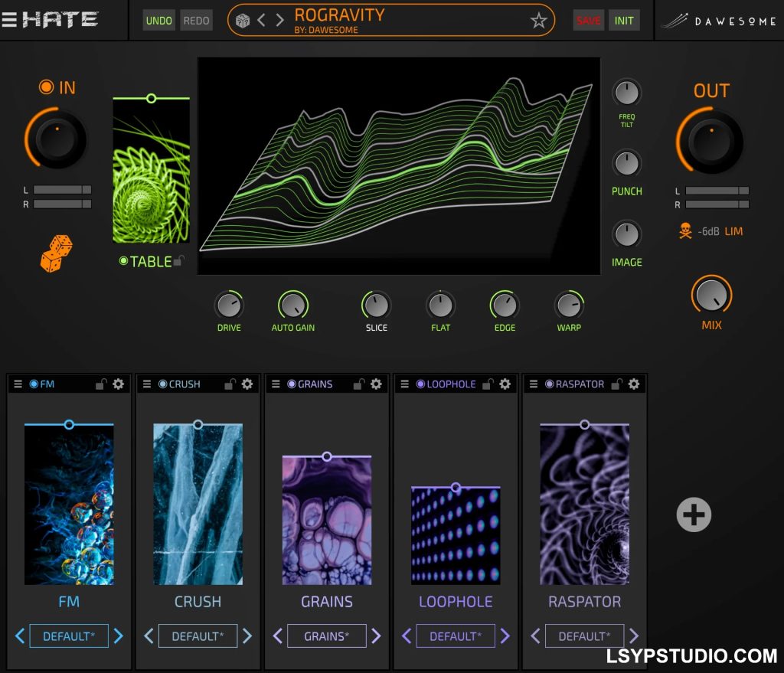This screenshot has height=673, width=784.
Task: Open RASPATOR preset dropdown labeled DEFAULT*
Action: tap(584, 636)
